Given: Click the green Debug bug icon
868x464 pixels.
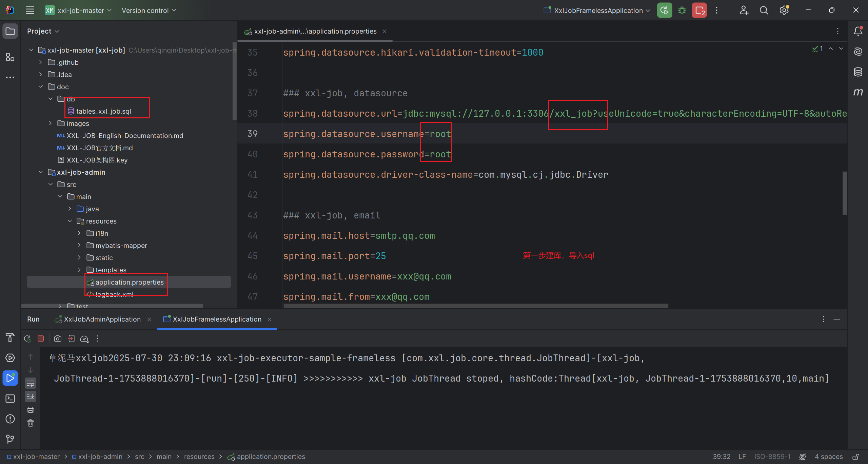Looking at the screenshot, I should 682,10.
